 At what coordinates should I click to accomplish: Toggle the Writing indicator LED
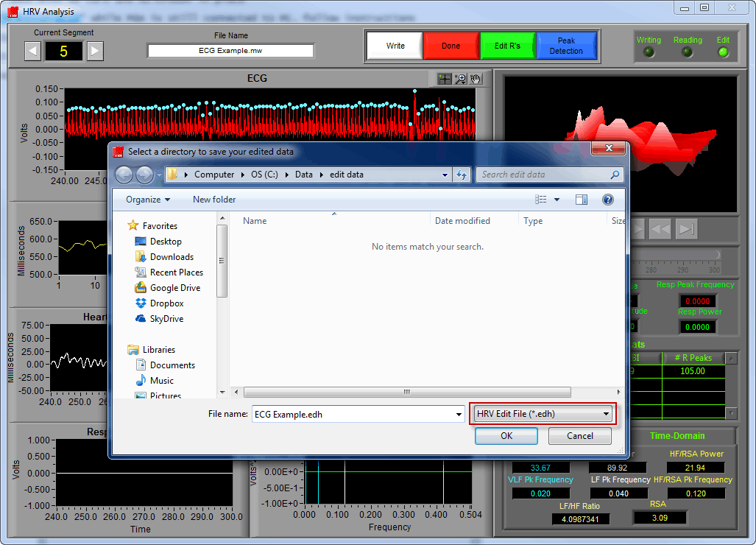[x=649, y=52]
